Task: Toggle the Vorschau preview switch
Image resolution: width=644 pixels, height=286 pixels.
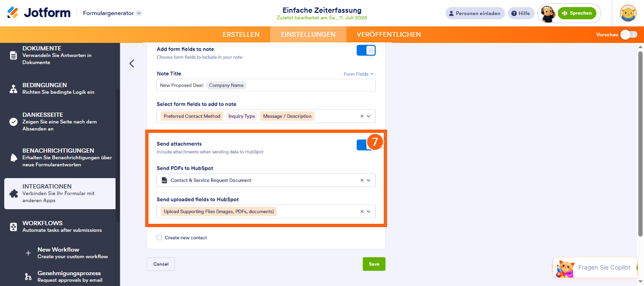Action: point(629,34)
